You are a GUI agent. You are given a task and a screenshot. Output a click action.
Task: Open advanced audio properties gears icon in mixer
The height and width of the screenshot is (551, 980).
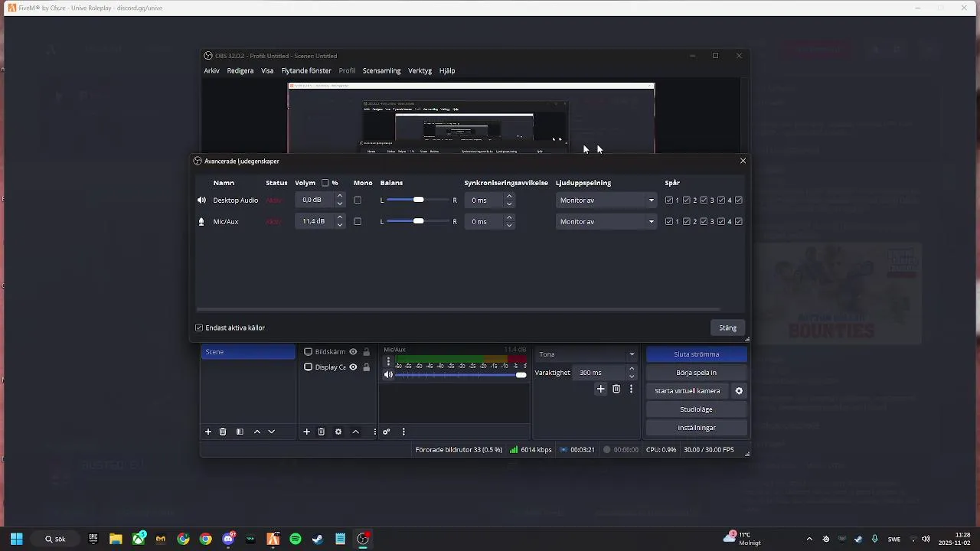387,432
